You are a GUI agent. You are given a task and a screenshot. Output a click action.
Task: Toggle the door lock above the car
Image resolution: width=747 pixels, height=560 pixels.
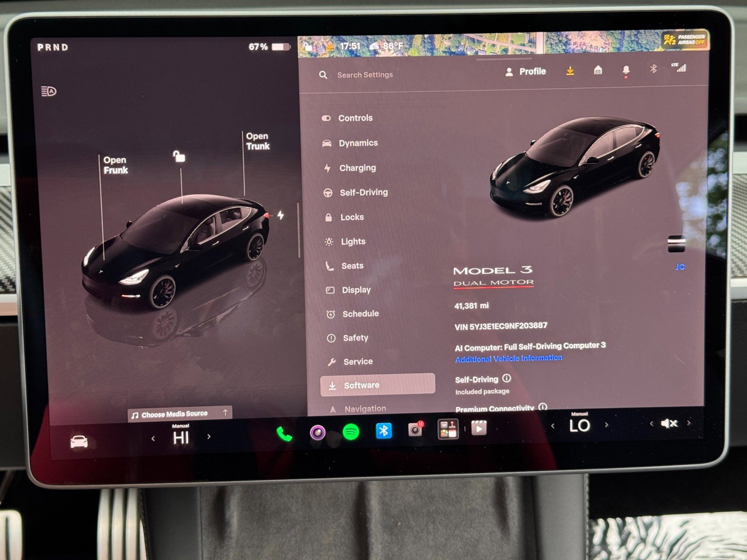tap(179, 156)
